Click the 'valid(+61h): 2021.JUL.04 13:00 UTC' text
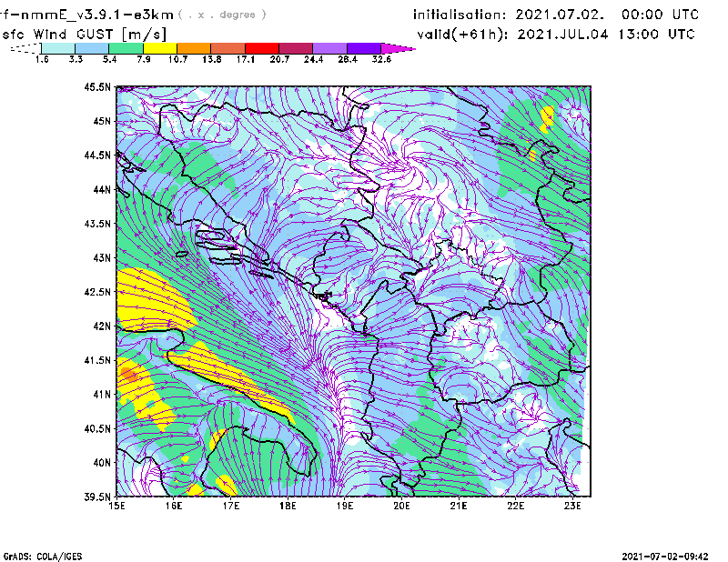This screenshot has height=562, width=728. pyautogui.click(x=556, y=35)
